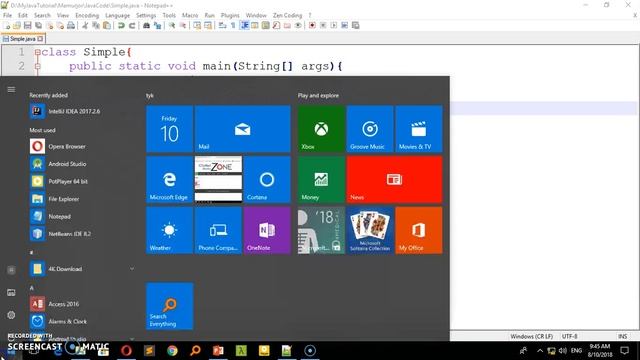Open the Macro menu
This screenshot has height=360, width=640.
tap(190, 15)
